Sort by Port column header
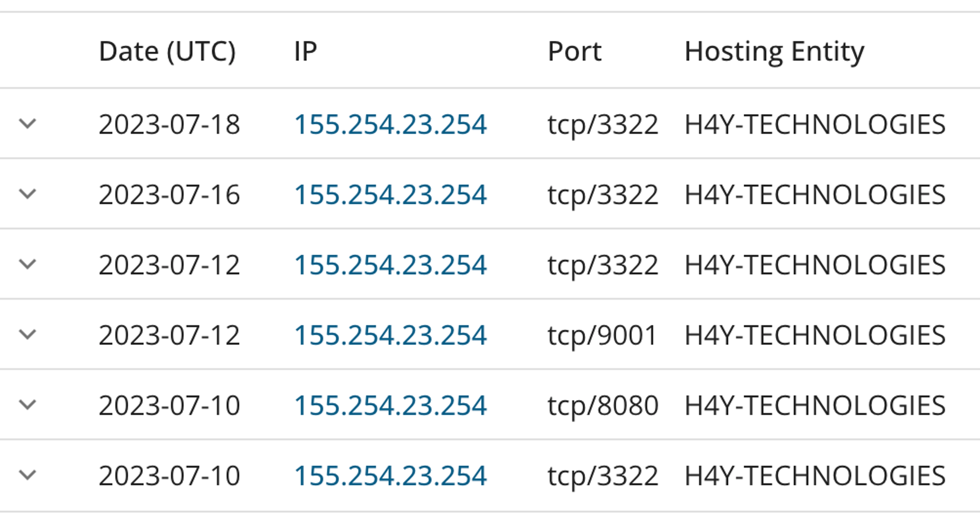980x527 pixels. [574, 51]
